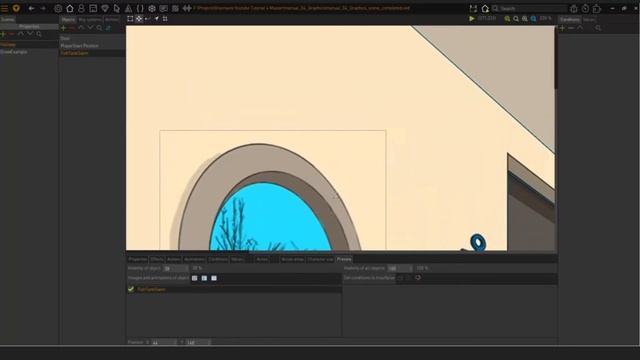Select the Preview tab below canvas
Viewport: 640px width, 360px height.
[344, 259]
